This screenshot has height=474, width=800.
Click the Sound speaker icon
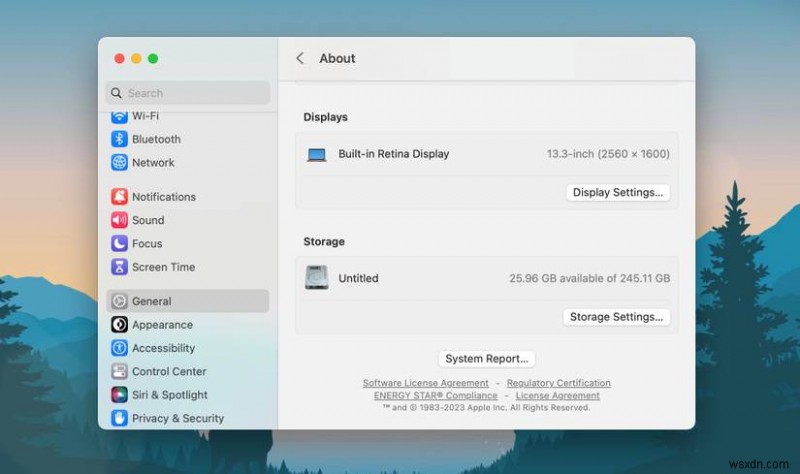click(x=119, y=220)
